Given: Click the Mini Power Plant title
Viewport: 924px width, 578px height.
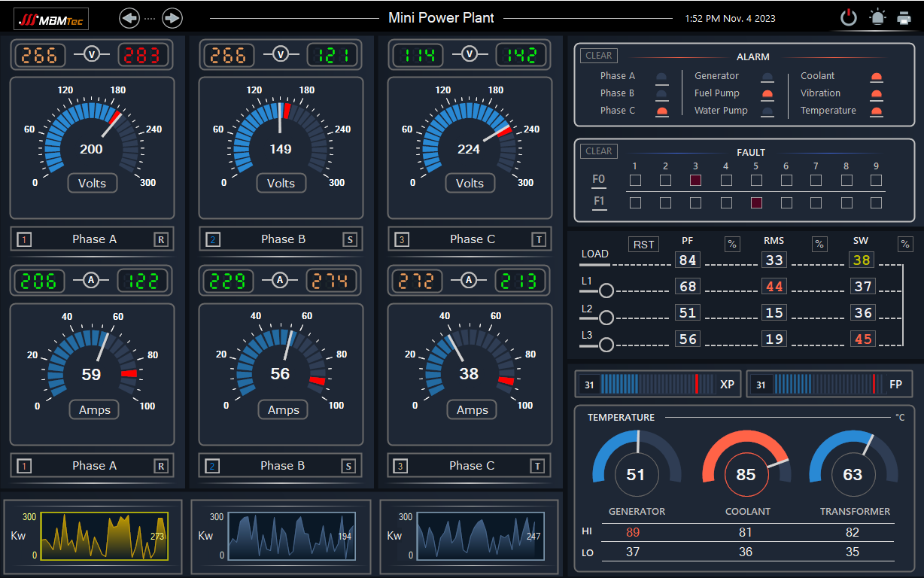Looking at the screenshot, I should (441, 17).
